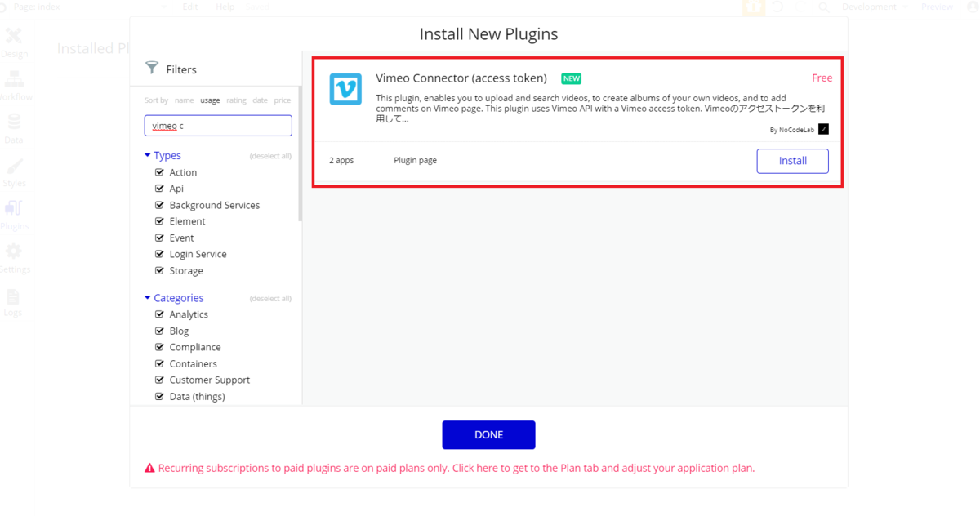Sort plugins by date
This screenshot has width=980, height=516.
(x=260, y=100)
